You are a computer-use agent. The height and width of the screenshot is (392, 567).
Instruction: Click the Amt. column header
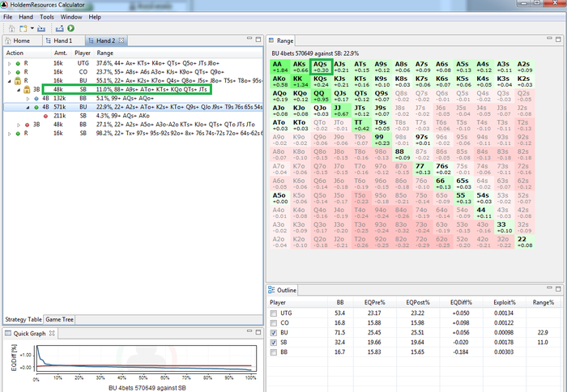click(61, 53)
